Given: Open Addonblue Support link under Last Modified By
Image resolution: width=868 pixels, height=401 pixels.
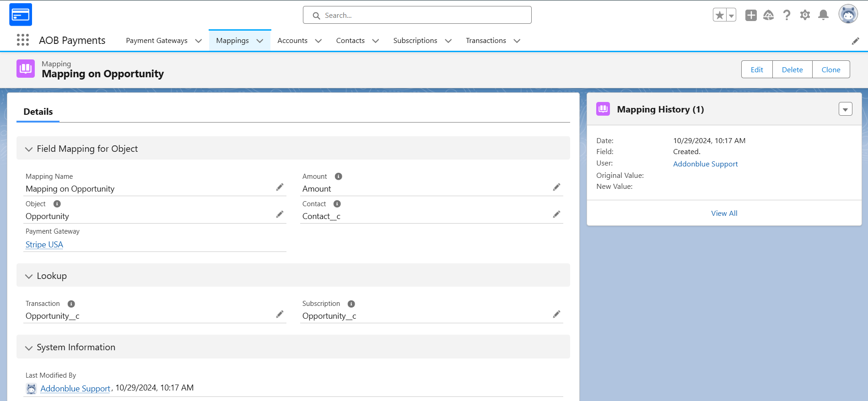Looking at the screenshot, I should (x=75, y=388).
